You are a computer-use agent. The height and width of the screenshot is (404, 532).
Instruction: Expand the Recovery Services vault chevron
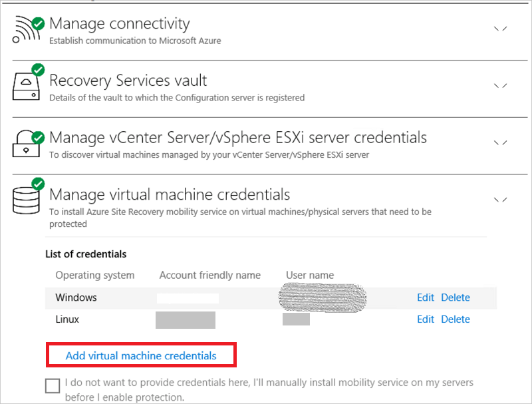[501, 86]
